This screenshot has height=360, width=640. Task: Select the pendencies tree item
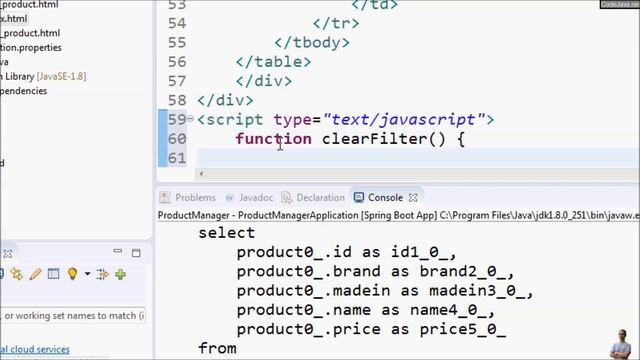pos(23,91)
